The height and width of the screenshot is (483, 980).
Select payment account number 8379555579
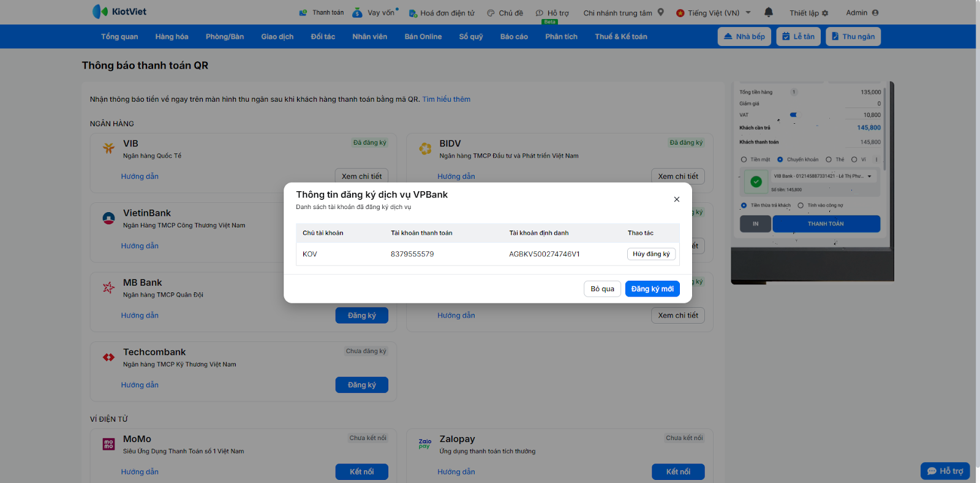point(412,254)
